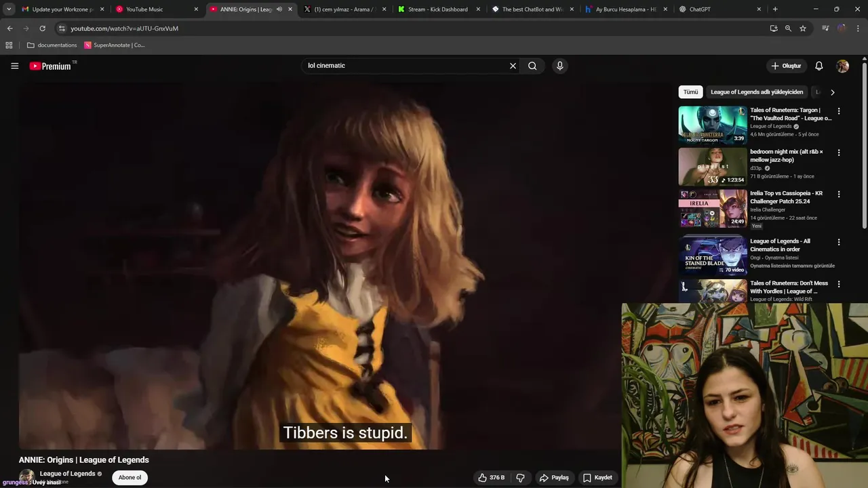This screenshot has height=488, width=868.
Task: Switch to the Stream - Kick Dashboard tab
Action: coord(437,9)
